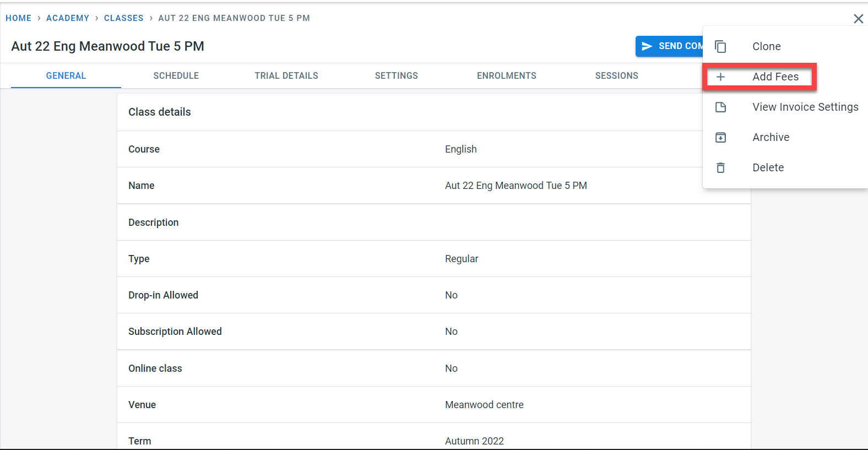The width and height of the screenshot is (868, 450).
Task: Navigate to Home breadcrumb link
Action: 19,18
